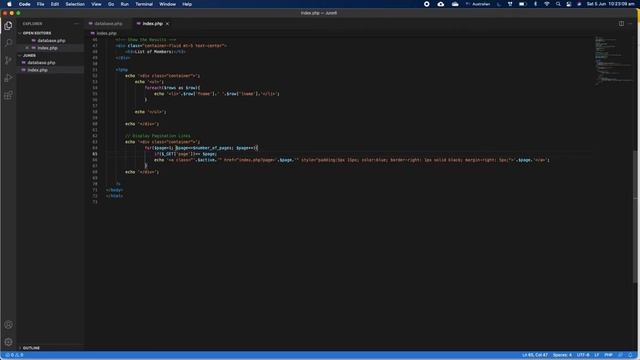Click the Bluetooth menu bar icon
This screenshot has width=640, height=360.
click(x=536, y=4)
